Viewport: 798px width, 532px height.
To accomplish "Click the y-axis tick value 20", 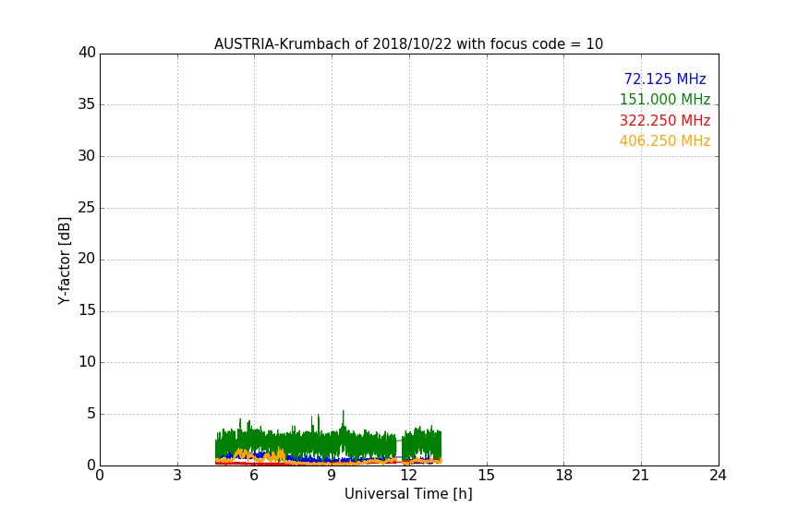I will point(87,259).
